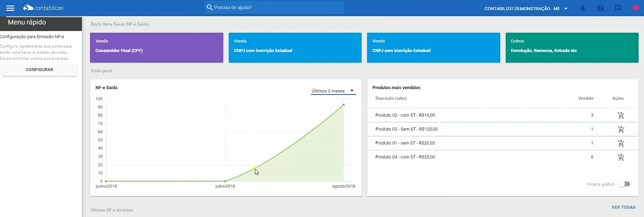Image resolution: width=644 pixels, height=217 pixels.
Task: Select Venda Consumidor Final (CPF) card
Action: [157, 48]
